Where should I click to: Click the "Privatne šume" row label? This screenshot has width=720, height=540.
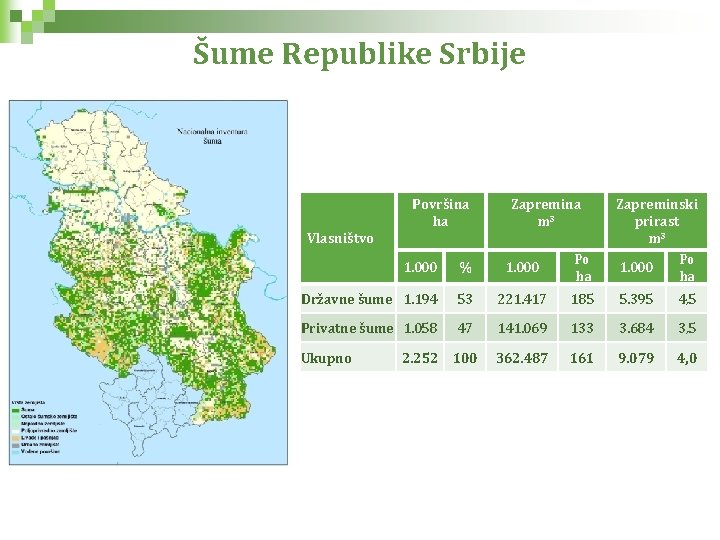pyautogui.click(x=347, y=328)
